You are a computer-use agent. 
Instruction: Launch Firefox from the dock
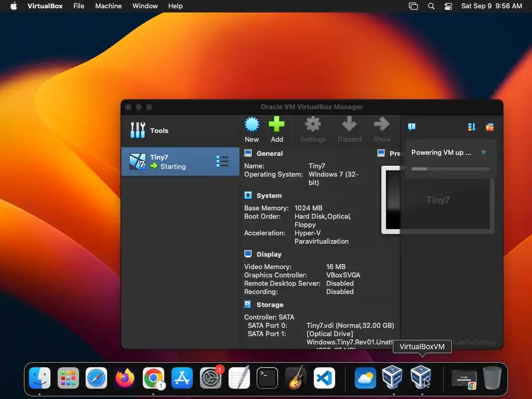125,378
